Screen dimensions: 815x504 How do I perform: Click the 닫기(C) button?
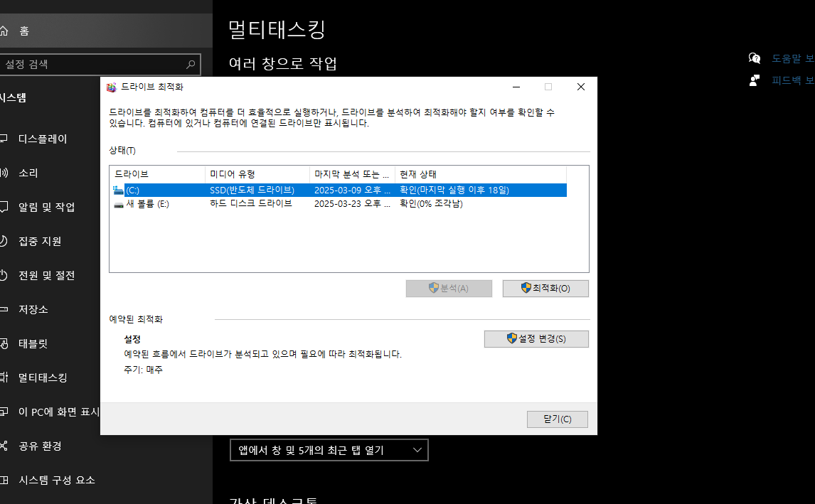(x=557, y=419)
